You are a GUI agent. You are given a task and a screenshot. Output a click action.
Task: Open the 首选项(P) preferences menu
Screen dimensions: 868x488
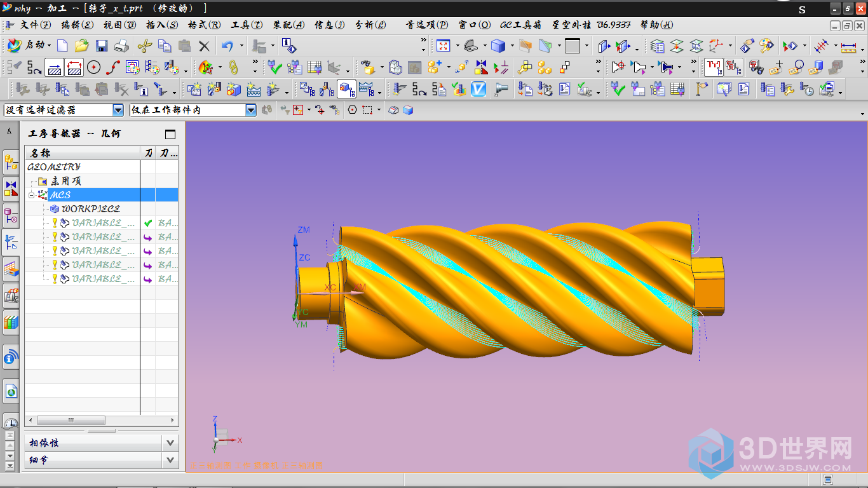(x=427, y=25)
